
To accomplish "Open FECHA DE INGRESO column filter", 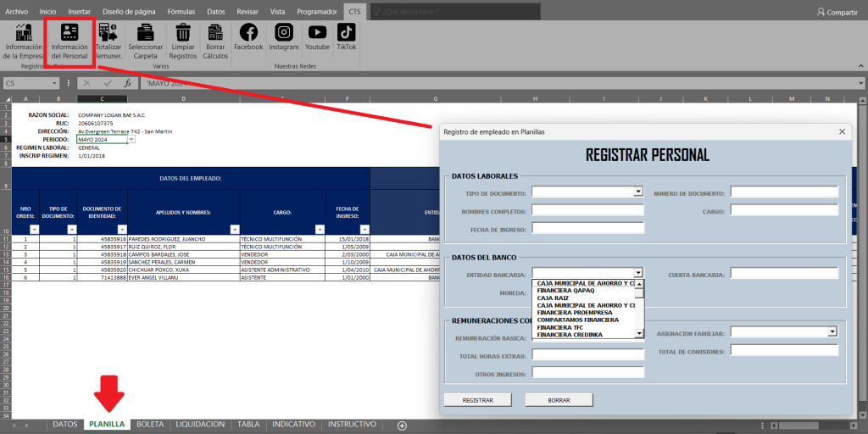I will 364,229.
